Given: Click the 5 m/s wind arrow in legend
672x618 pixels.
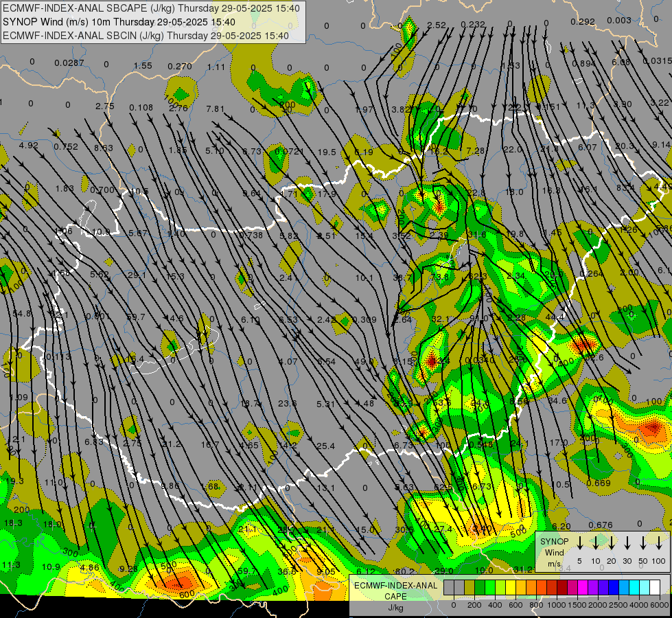Looking at the screenshot, I should point(579,543).
